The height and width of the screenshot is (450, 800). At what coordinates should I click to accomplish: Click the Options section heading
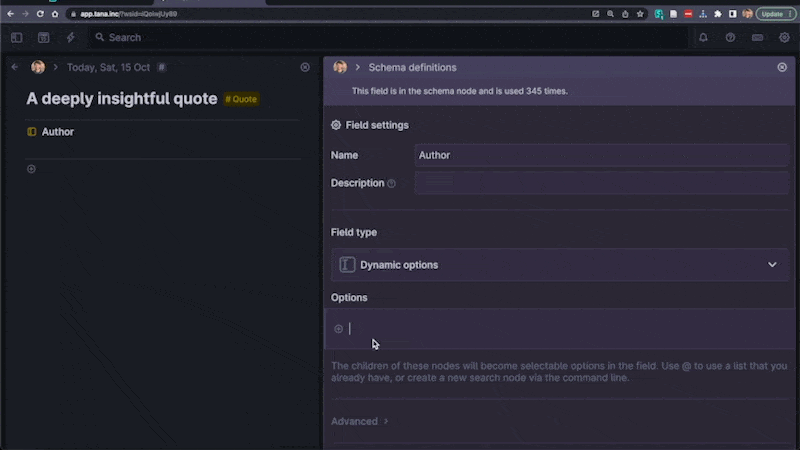point(349,297)
